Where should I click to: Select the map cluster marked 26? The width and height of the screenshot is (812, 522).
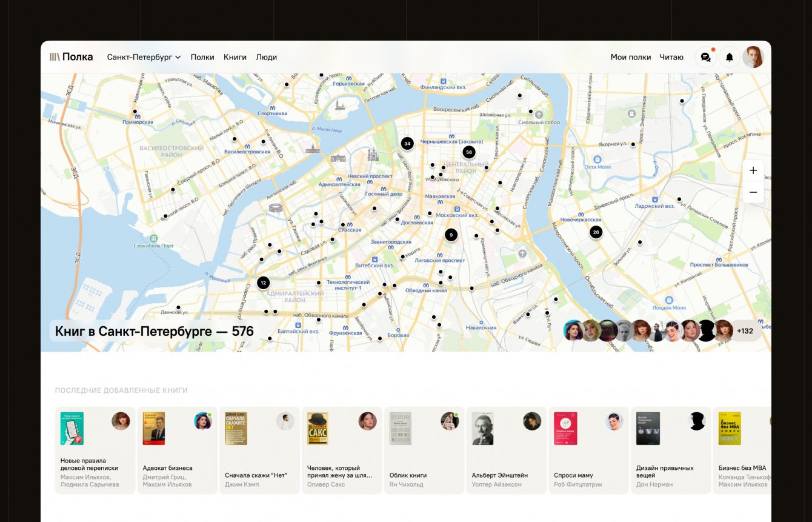tap(596, 232)
